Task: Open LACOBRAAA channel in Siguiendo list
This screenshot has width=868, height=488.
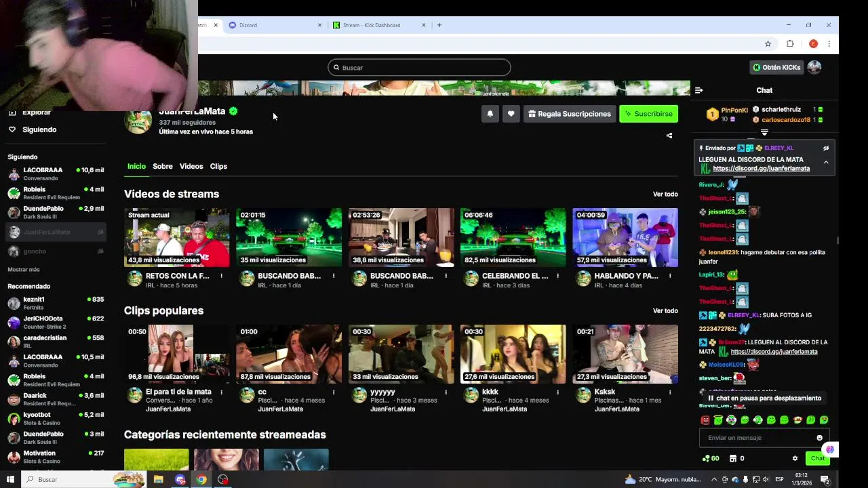Action: [x=56, y=174]
